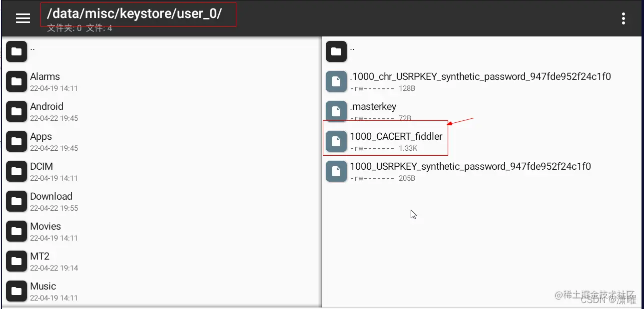Click the /data/misc/keystore/user_0/ path title
This screenshot has height=309, width=644.
[134, 14]
